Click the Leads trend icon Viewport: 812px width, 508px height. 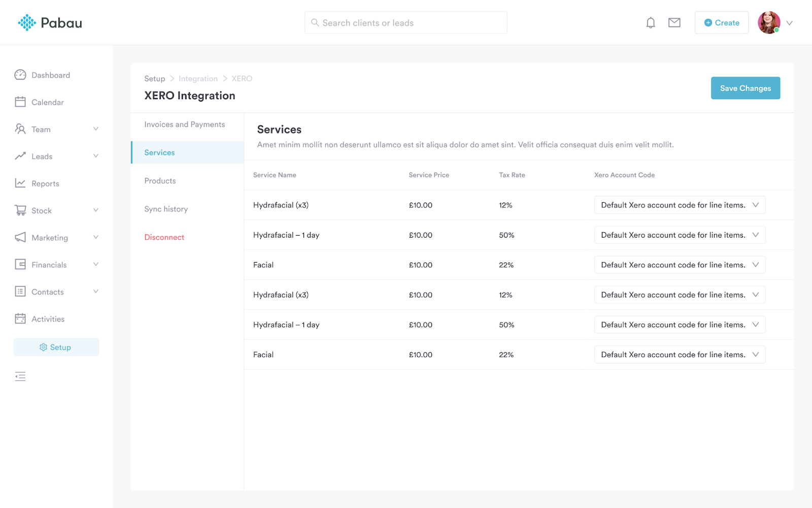(20, 156)
